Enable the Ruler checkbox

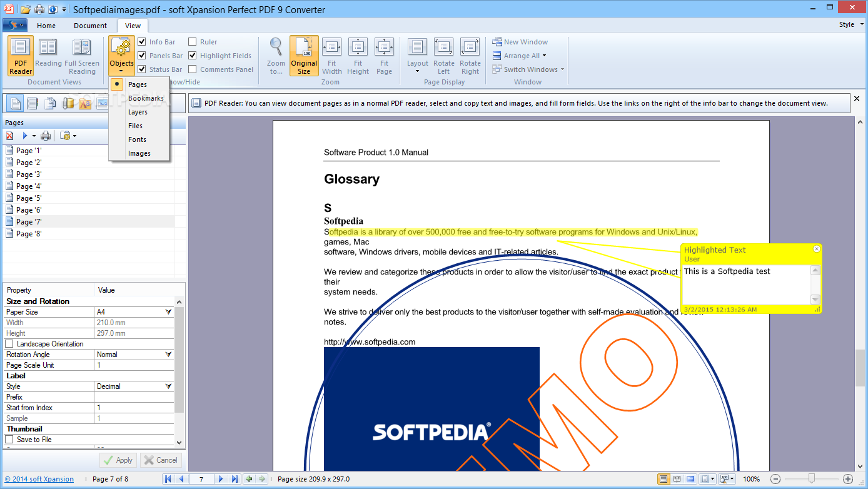pos(193,42)
